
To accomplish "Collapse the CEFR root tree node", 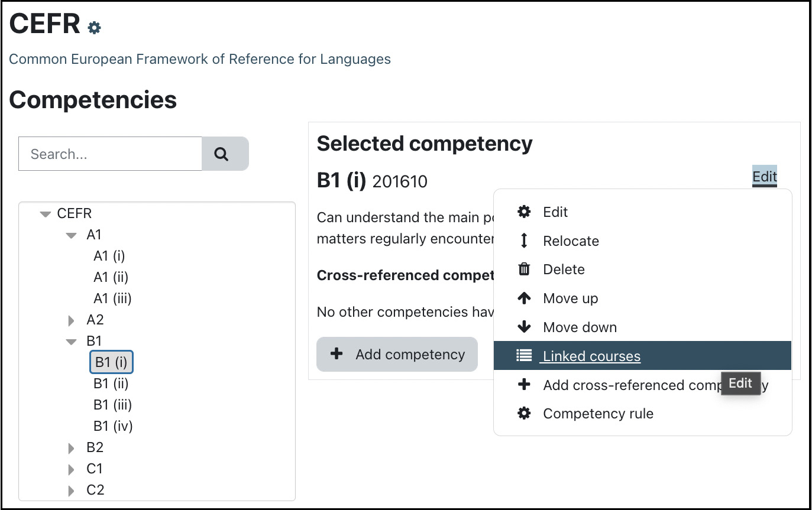I will 46,214.
